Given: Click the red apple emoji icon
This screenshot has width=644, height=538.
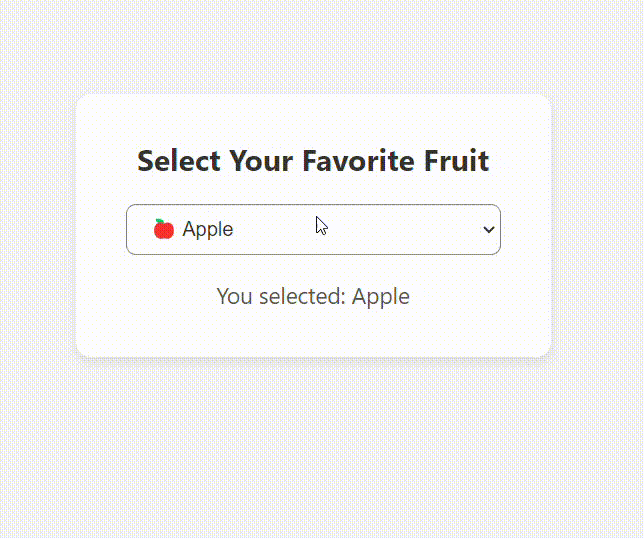Looking at the screenshot, I should [x=164, y=229].
